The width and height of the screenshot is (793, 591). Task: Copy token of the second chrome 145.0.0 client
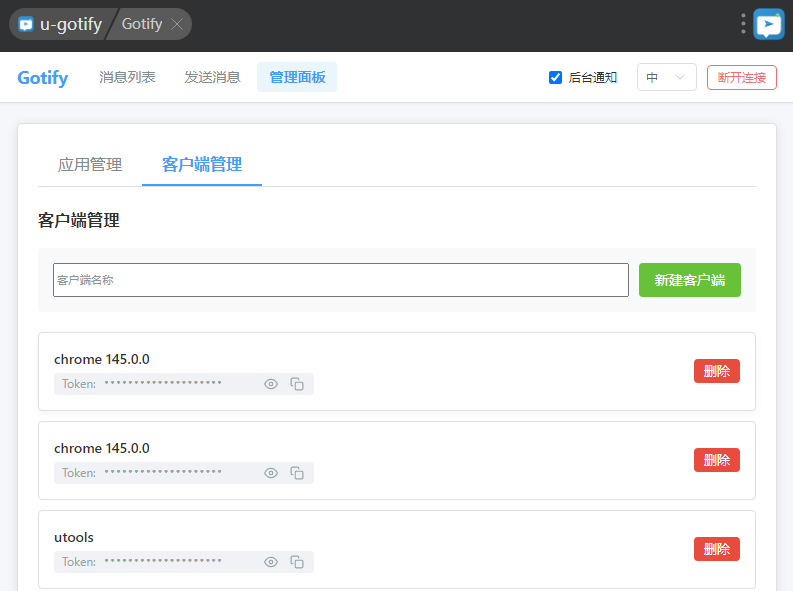tap(297, 473)
